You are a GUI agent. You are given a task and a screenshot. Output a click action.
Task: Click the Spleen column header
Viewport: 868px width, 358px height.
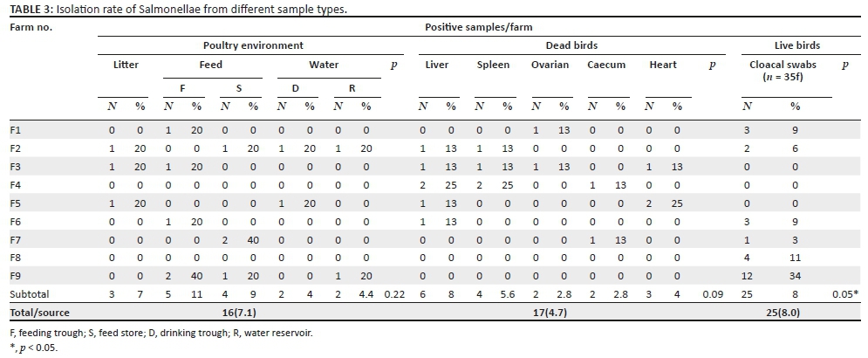[x=493, y=65]
